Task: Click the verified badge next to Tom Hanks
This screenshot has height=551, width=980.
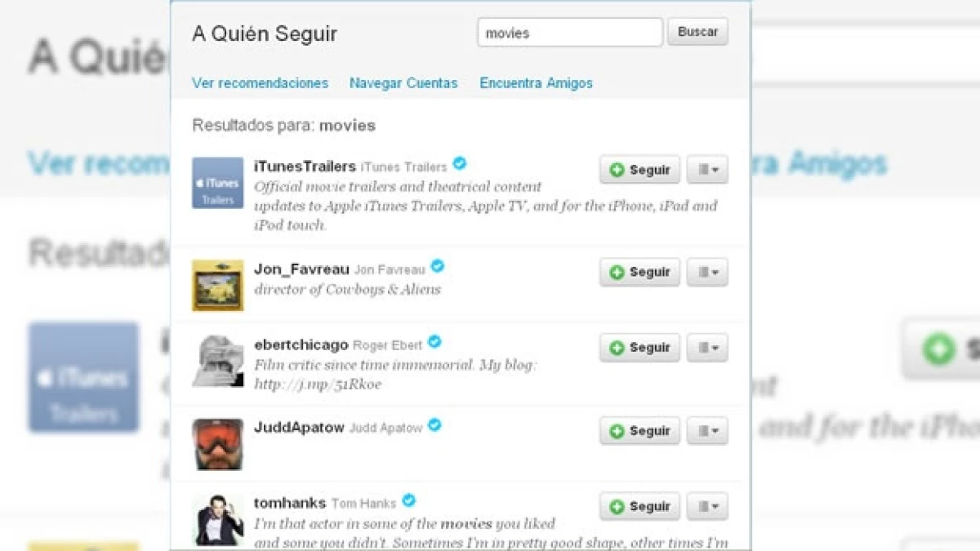Action: pos(409,500)
